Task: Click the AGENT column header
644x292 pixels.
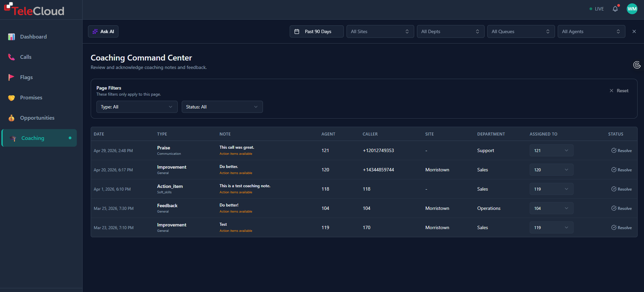Action: tap(328, 134)
